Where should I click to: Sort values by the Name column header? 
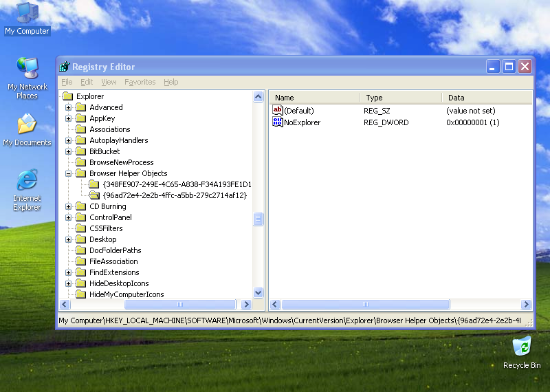[315, 98]
